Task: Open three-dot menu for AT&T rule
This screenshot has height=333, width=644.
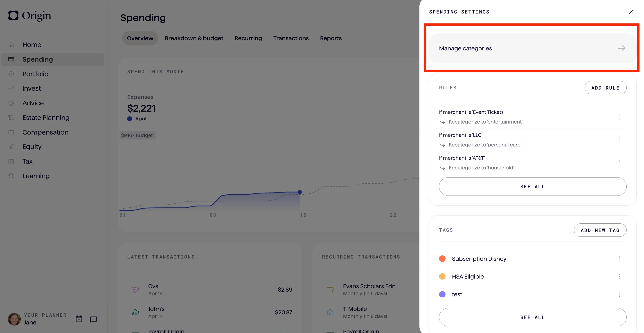Action: coord(619,163)
